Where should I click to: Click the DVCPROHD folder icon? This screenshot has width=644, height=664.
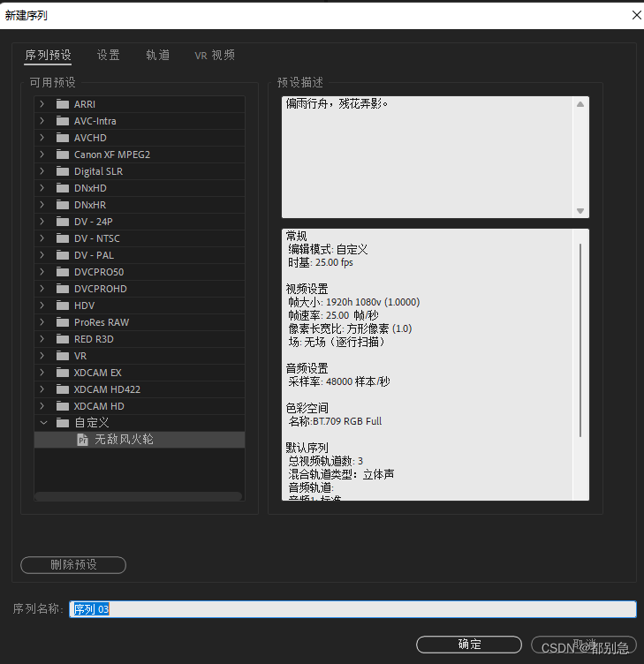pyautogui.click(x=63, y=289)
